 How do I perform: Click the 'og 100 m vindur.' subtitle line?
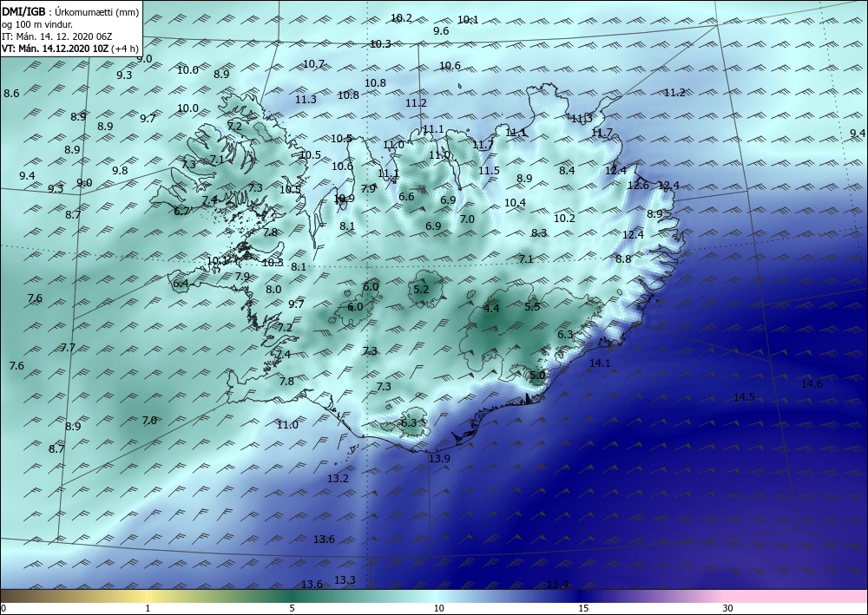point(36,23)
